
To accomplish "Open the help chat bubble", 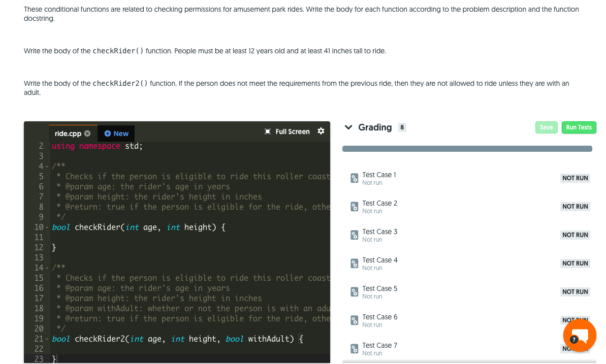I will coord(580,335).
